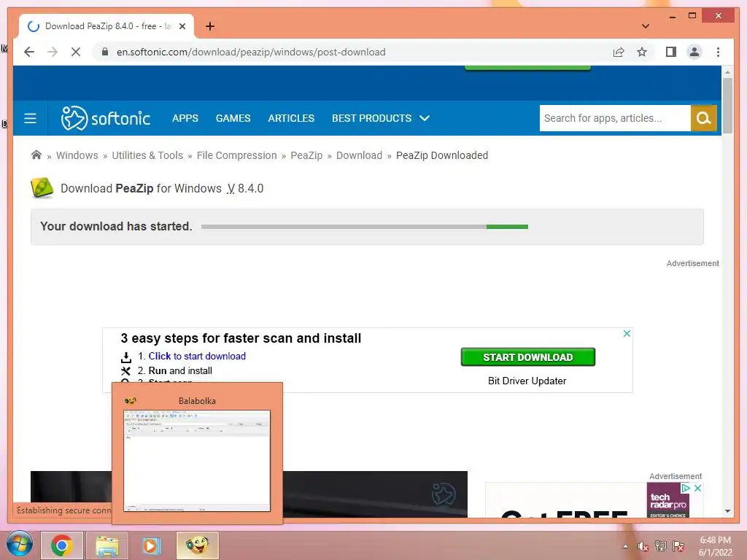Open the Windows breadcrumb link
Viewport: 747px width, 560px height.
pyautogui.click(x=77, y=155)
